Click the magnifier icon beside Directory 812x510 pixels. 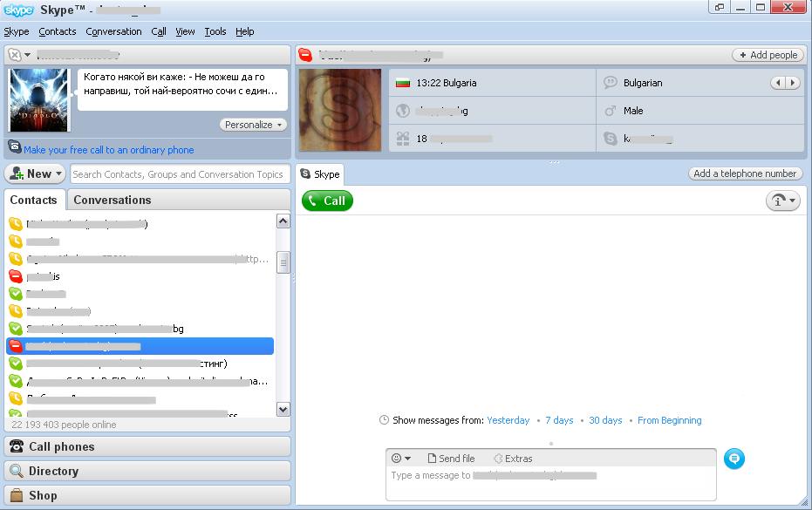(17, 471)
